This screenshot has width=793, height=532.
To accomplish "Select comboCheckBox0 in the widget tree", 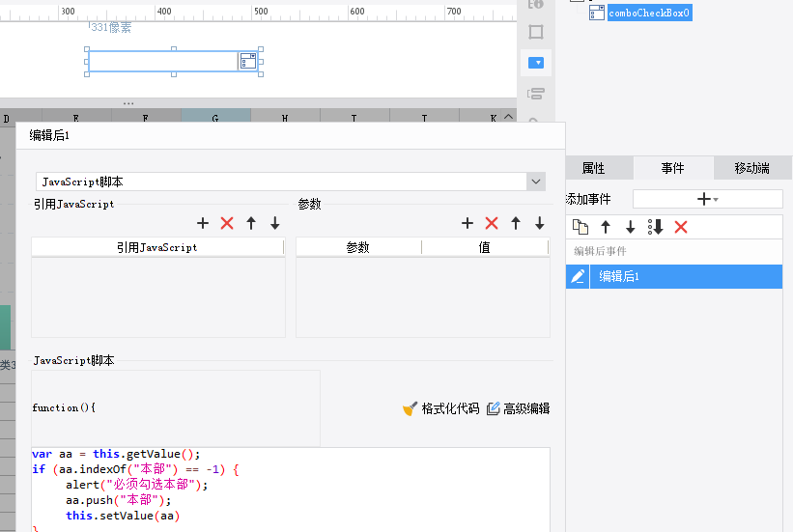I will pyautogui.click(x=648, y=13).
